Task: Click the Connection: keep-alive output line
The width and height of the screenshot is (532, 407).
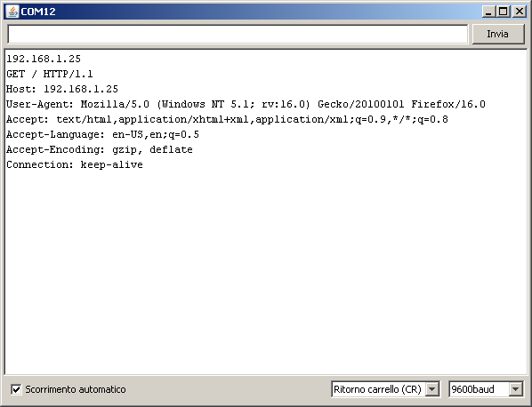Action: point(75,164)
